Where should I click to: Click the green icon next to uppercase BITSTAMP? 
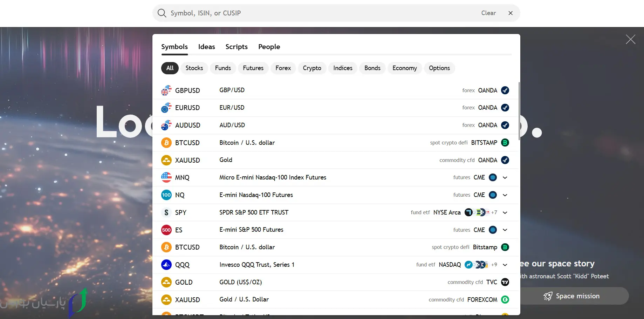[505, 143]
